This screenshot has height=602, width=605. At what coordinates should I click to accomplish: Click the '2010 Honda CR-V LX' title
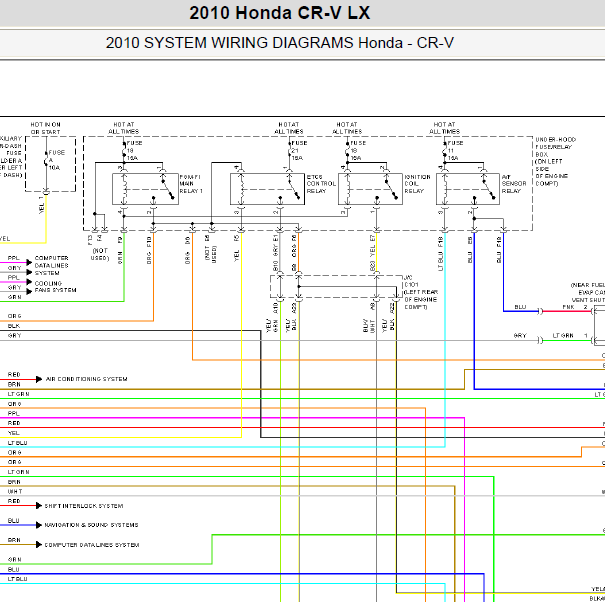pyautogui.click(x=279, y=13)
